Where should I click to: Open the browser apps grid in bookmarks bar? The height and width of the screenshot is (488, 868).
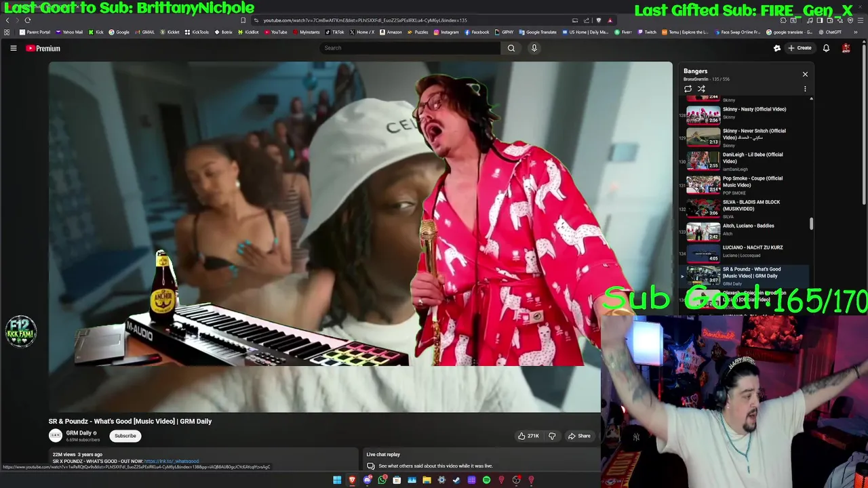coord(7,32)
